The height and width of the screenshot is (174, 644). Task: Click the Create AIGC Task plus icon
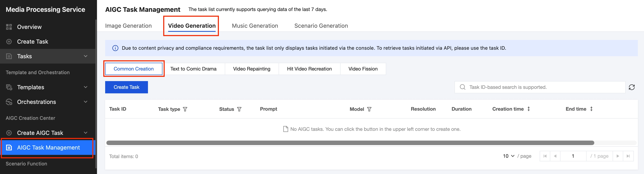tap(9, 133)
